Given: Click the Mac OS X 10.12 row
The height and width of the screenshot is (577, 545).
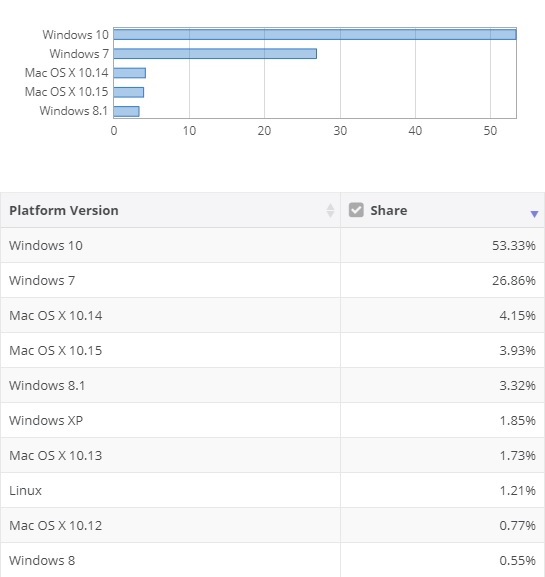Looking at the screenshot, I should (272, 525).
